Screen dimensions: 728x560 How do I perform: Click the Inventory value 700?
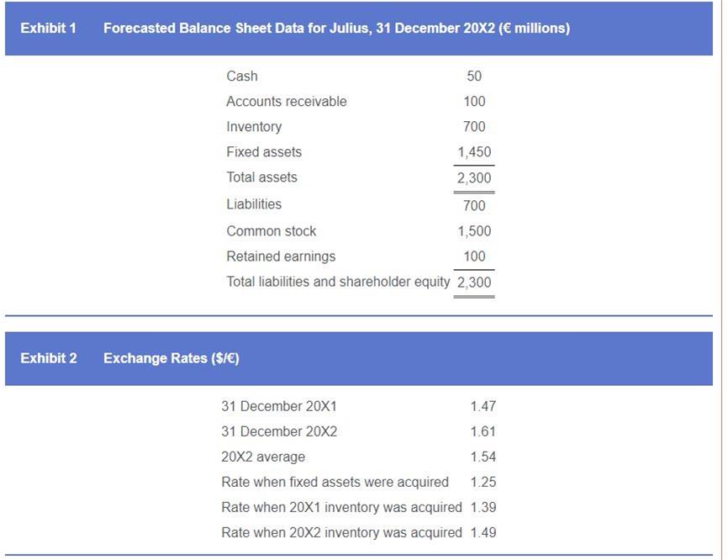pos(474,126)
